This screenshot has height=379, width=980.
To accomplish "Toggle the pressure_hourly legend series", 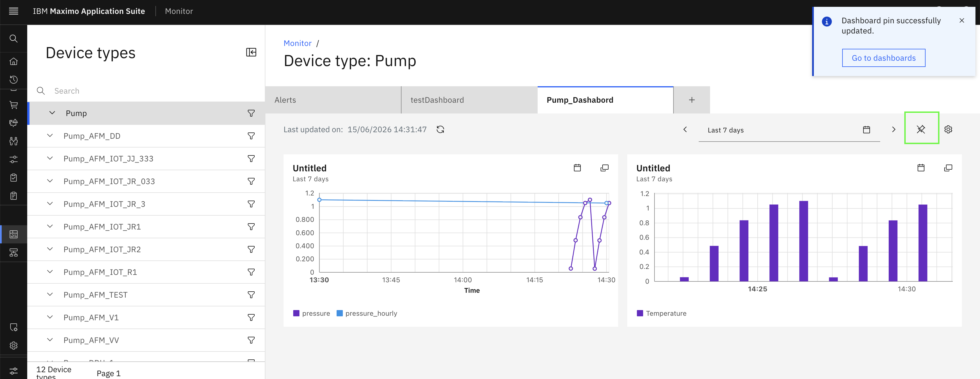I will coord(367,313).
